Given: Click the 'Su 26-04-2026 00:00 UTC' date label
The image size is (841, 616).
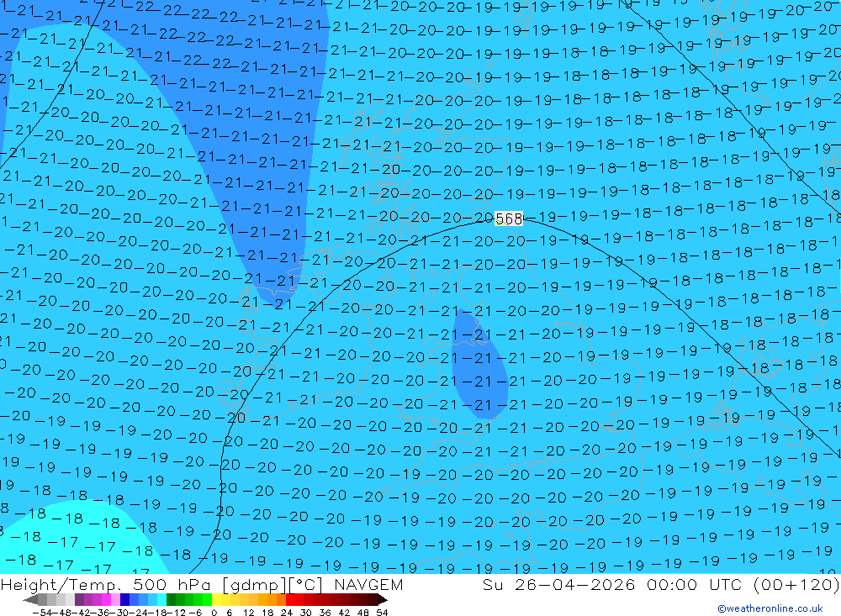Looking at the screenshot, I should [x=611, y=584].
